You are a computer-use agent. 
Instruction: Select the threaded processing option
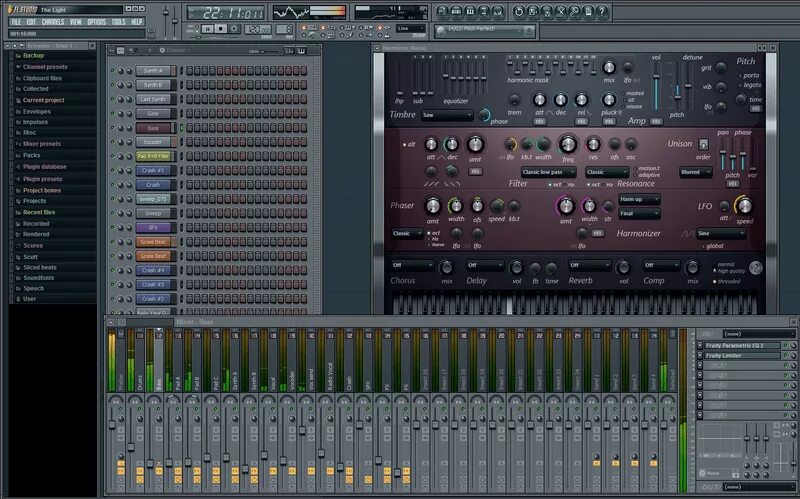click(727, 282)
